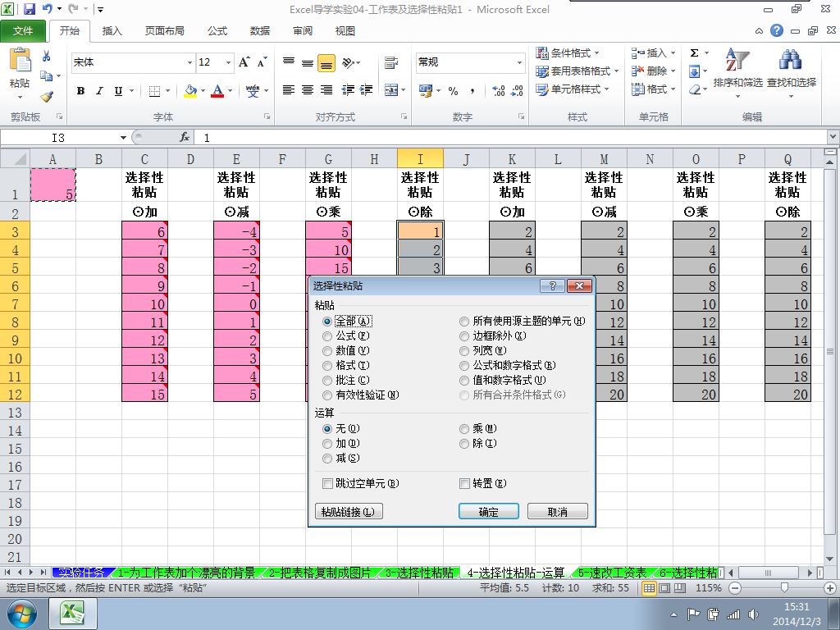Click the Cut scissors icon

[47, 56]
